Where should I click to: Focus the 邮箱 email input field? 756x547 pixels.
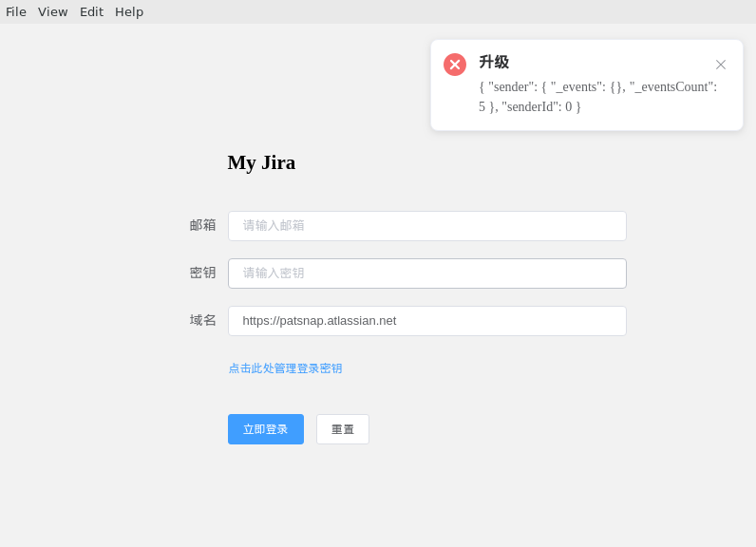click(x=427, y=226)
